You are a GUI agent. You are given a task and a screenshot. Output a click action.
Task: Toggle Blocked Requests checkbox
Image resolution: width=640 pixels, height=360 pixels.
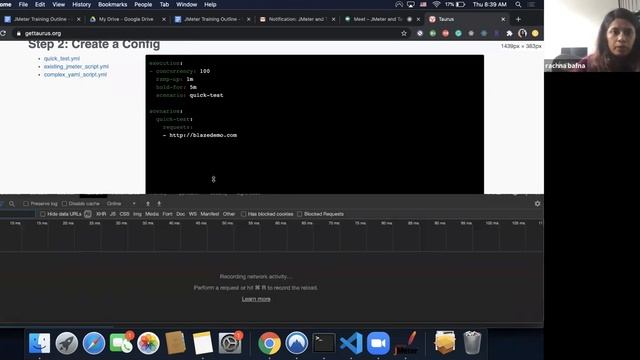click(x=300, y=214)
